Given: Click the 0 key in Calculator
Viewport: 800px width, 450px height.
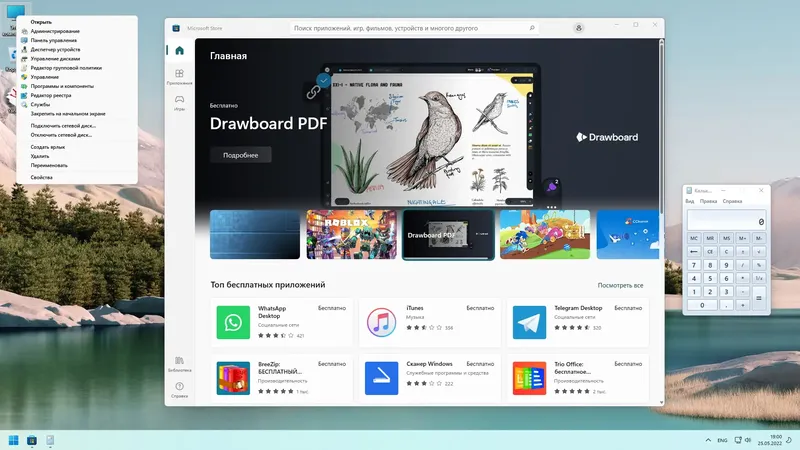Looking at the screenshot, I should click(702, 305).
